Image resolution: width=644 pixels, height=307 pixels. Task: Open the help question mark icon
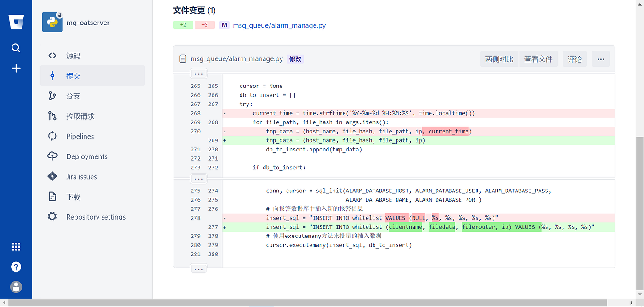coord(16,267)
